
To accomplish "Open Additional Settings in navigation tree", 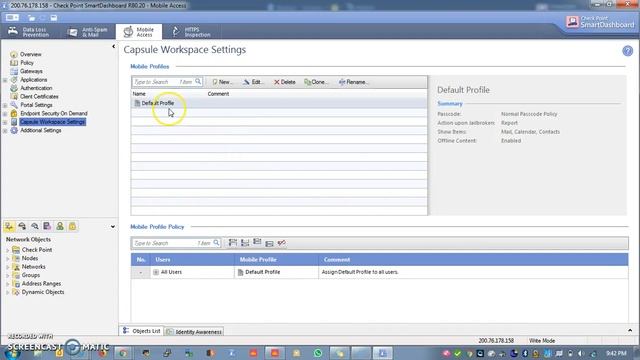I will pos(41,130).
